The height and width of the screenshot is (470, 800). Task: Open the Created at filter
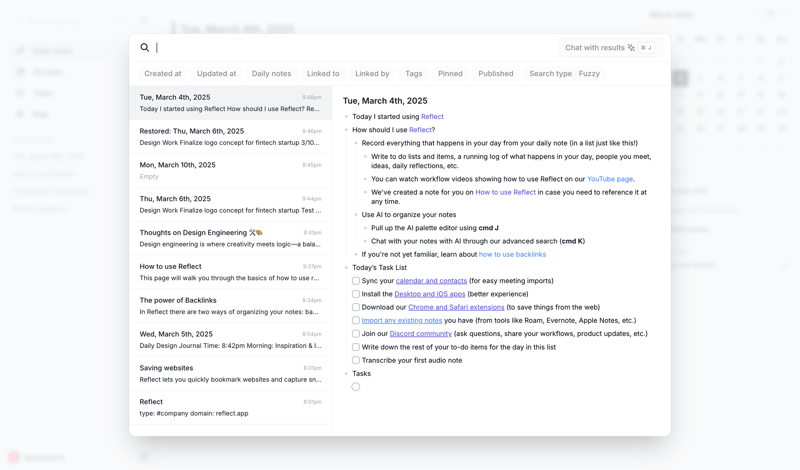[x=163, y=73]
